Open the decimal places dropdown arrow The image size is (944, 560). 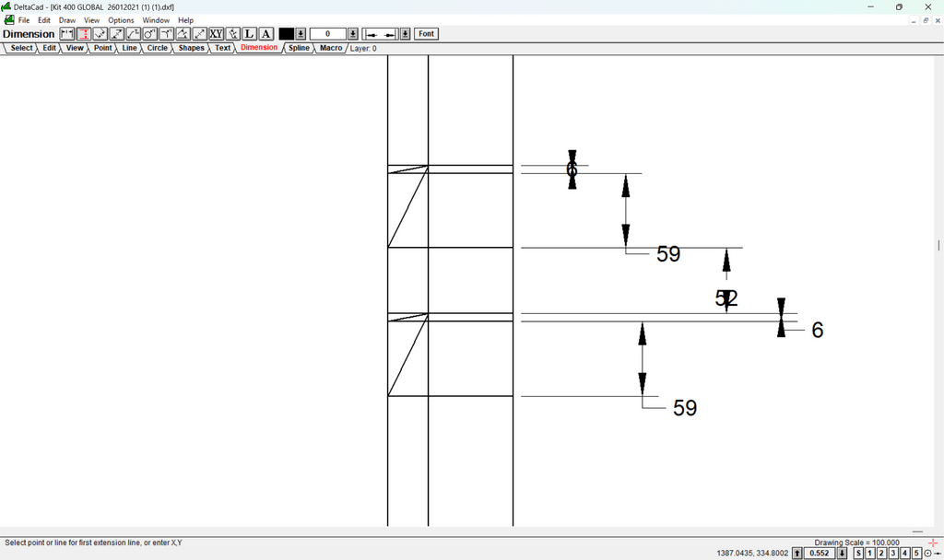pyautogui.click(x=352, y=34)
